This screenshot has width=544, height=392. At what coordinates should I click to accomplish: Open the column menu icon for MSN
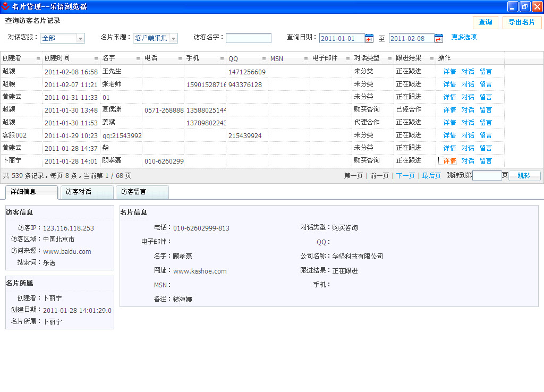tap(306, 58)
